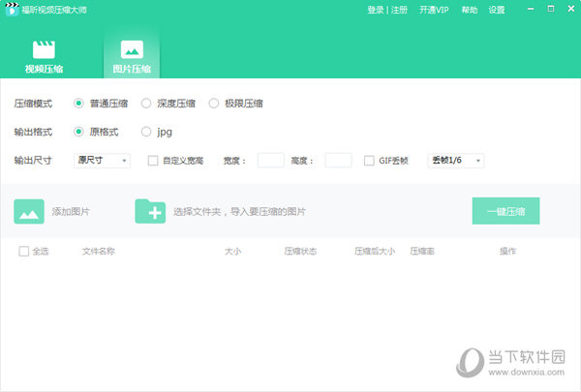Click the 高度 height input field

coord(338,161)
